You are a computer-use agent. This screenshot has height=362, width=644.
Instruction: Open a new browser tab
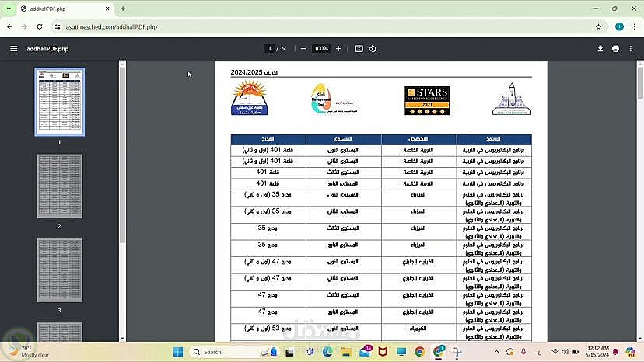(123, 9)
